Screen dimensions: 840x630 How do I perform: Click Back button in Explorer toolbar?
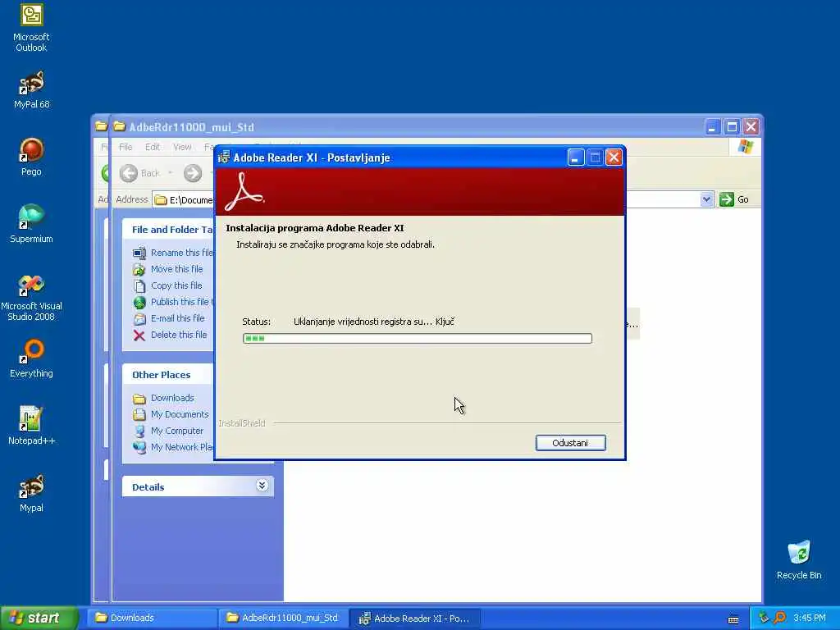pyautogui.click(x=139, y=173)
